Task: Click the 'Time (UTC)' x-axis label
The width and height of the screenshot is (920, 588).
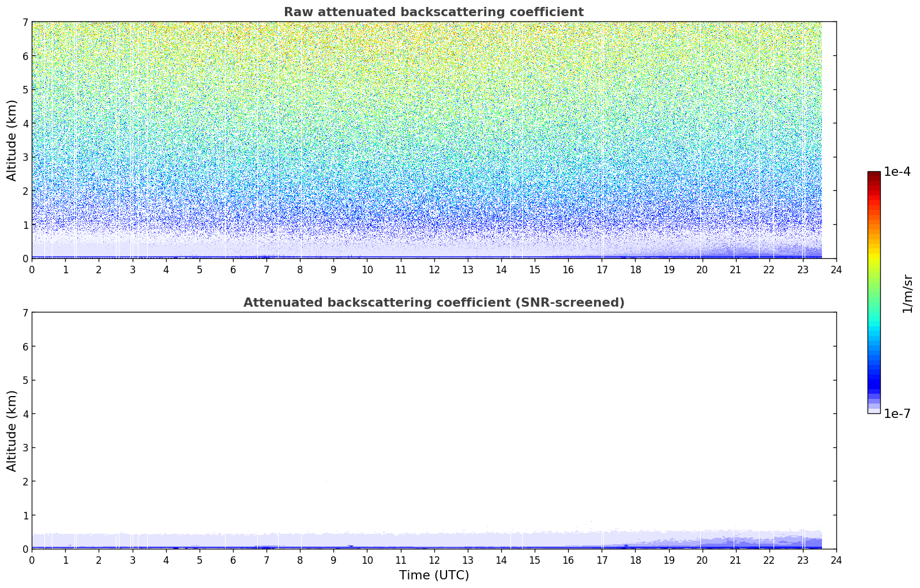Action: [x=434, y=575]
